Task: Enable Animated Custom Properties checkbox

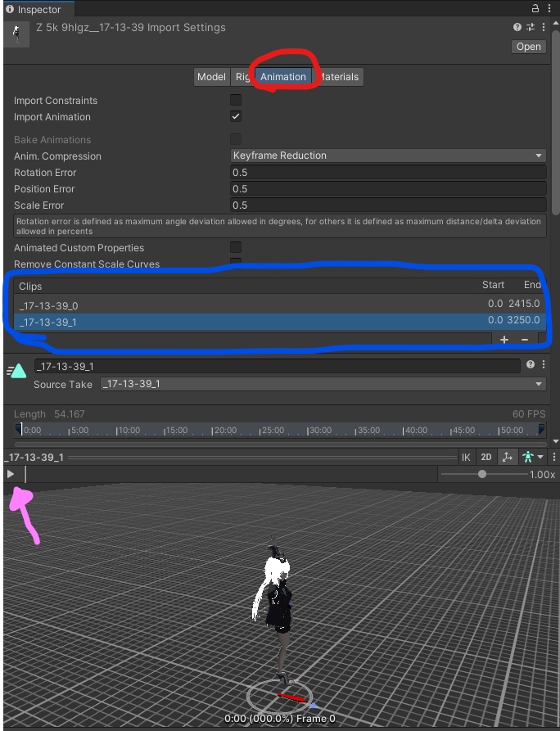Action: [236, 247]
